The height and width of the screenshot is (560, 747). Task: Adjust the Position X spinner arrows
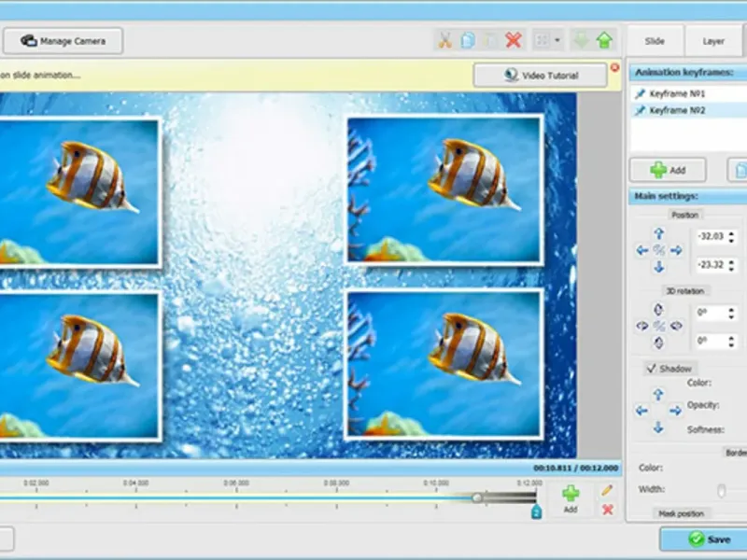point(732,237)
